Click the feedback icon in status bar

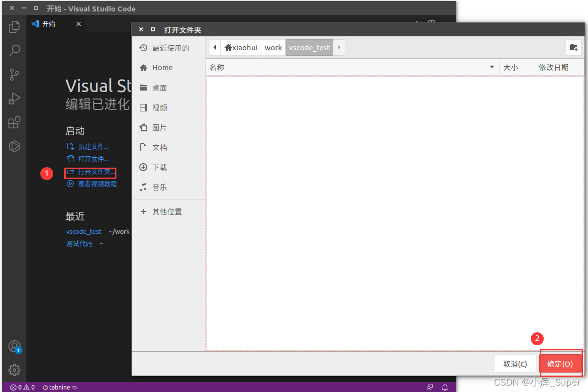click(430, 387)
